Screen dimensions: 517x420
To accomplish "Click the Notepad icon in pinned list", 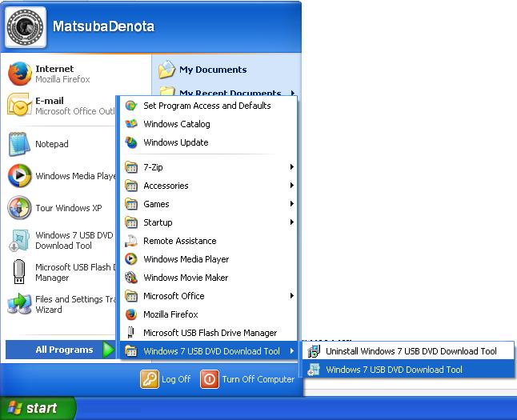I will tap(19, 144).
